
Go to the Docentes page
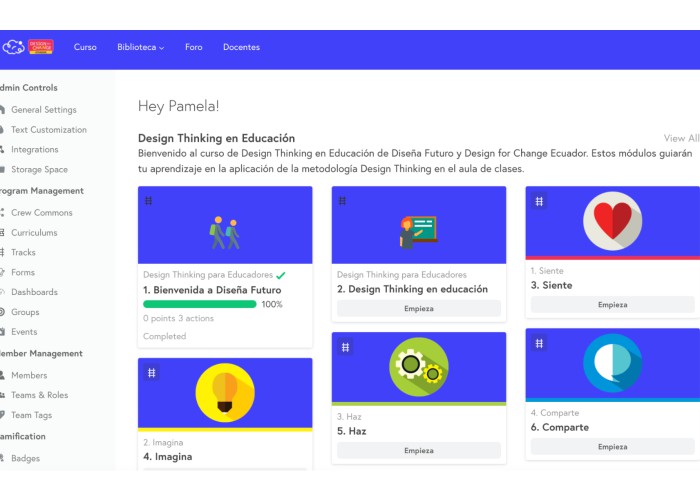(x=242, y=47)
